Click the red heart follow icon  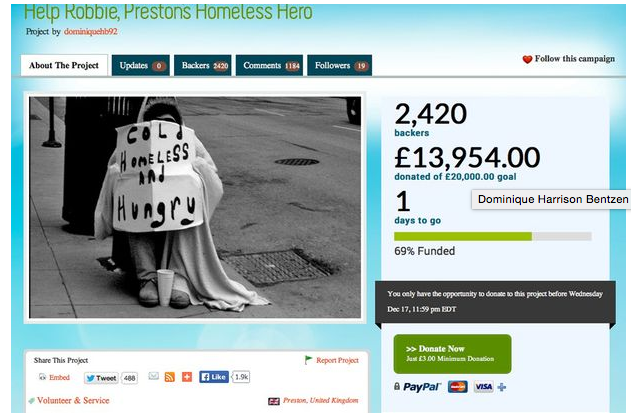(527, 59)
